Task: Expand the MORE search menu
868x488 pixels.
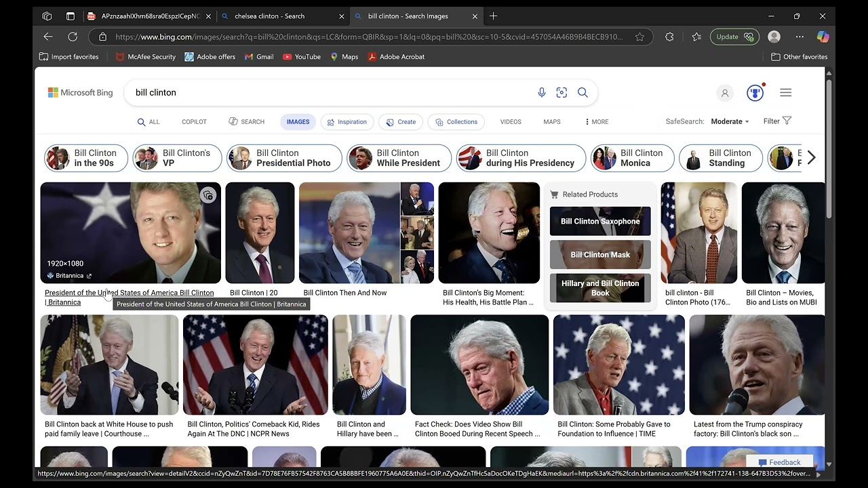Action: click(x=596, y=122)
